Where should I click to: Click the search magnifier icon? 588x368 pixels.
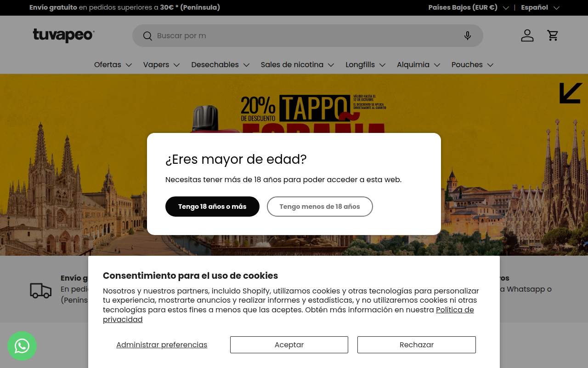[147, 36]
